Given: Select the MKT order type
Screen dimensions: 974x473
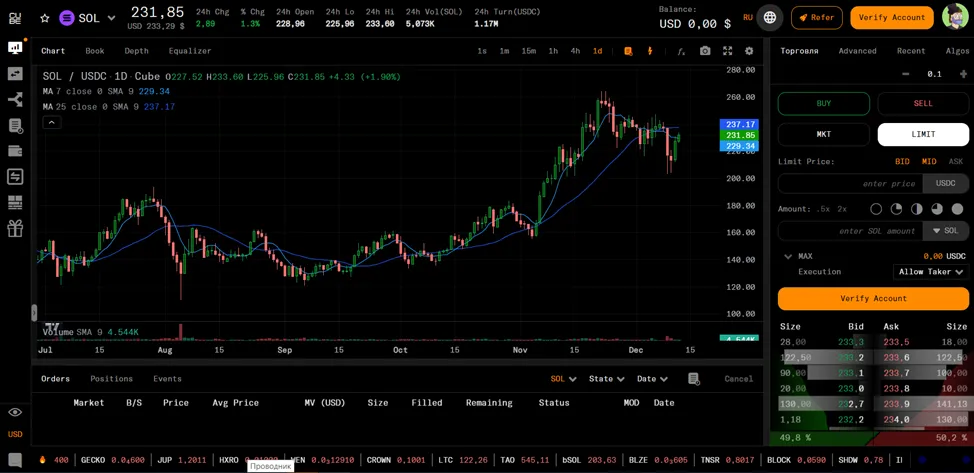Looking at the screenshot, I should 824,134.
